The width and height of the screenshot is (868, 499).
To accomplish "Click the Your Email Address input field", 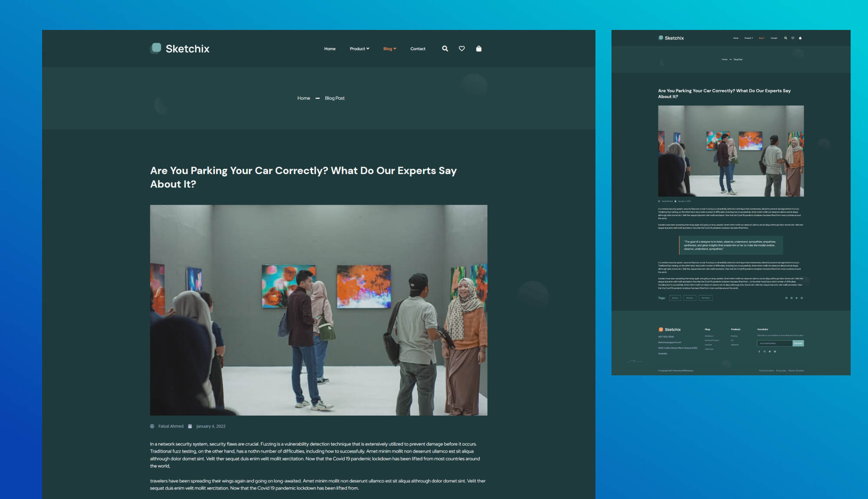I will click(x=775, y=343).
